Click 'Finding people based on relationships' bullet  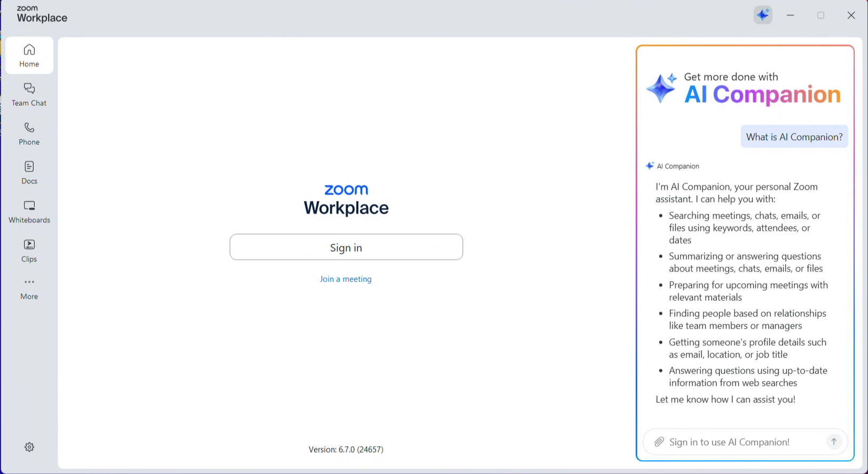click(747, 320)
